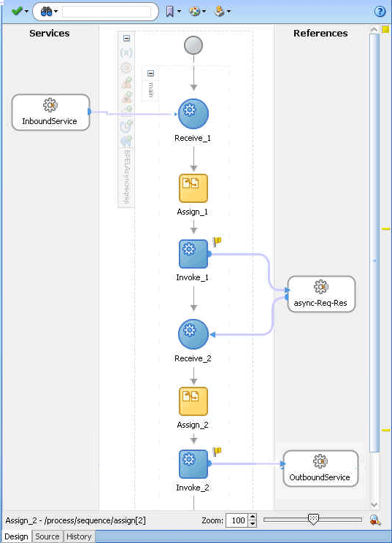This screenshot has width=392, height=543.
Task: Click the yellow overview marker square at top
Action: pos(385,30)
